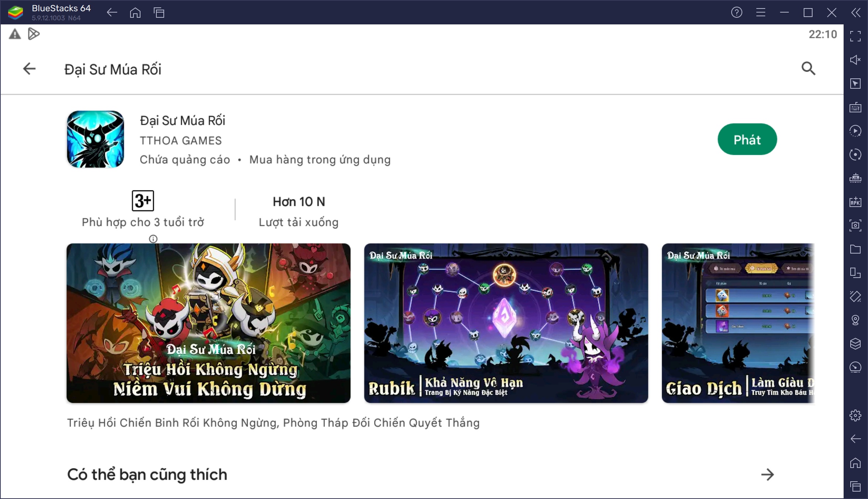Mute the volume in sidebar
Image resolution: width=868 pixels, height=499 pixels.
click(x=855, y=60)
